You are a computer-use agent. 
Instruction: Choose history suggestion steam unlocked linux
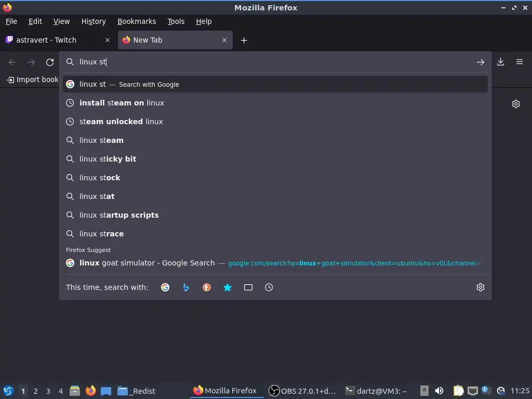point(275,122)
